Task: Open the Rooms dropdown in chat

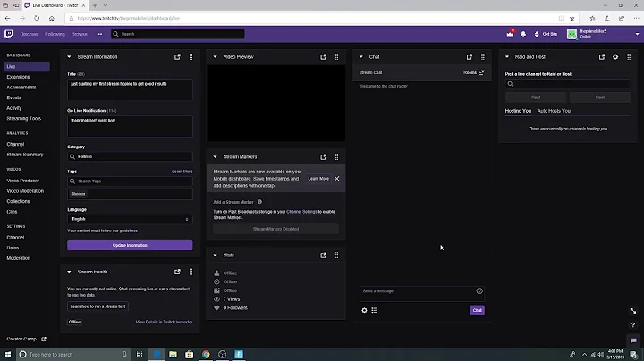Action: [474, 72]
